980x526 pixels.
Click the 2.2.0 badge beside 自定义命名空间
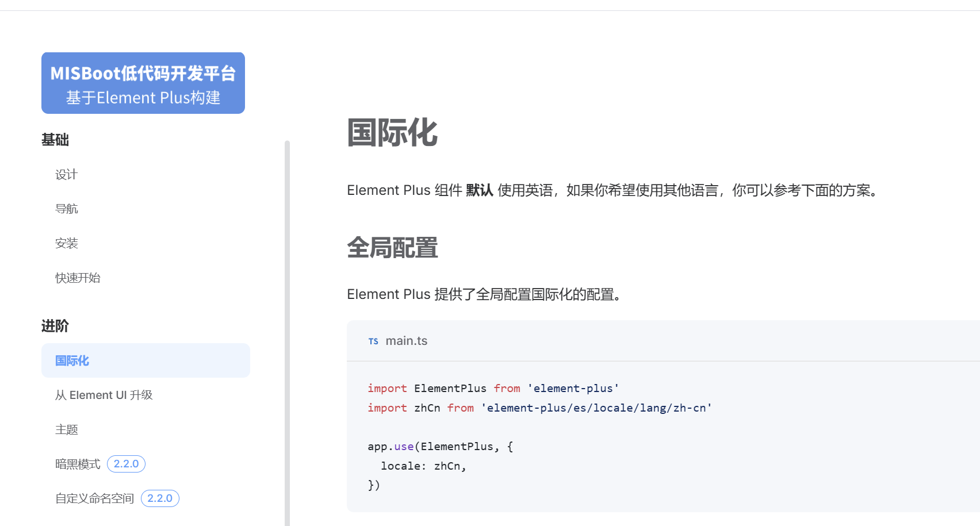point(160,498)
